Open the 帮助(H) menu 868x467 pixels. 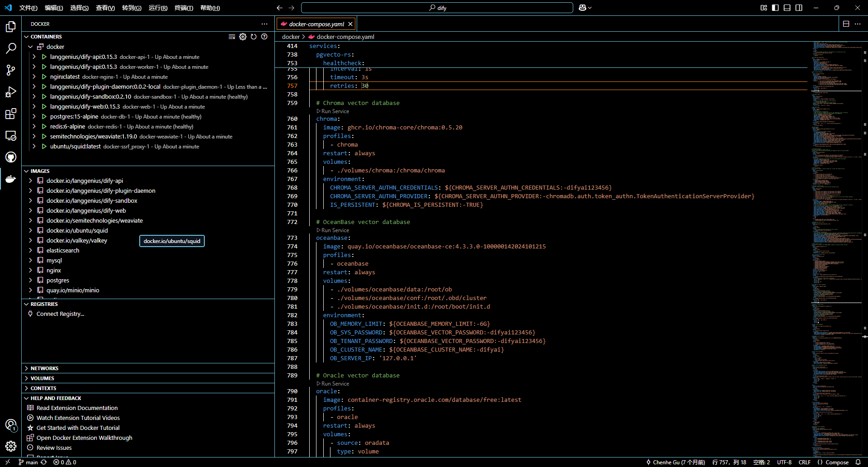(210, 8)
